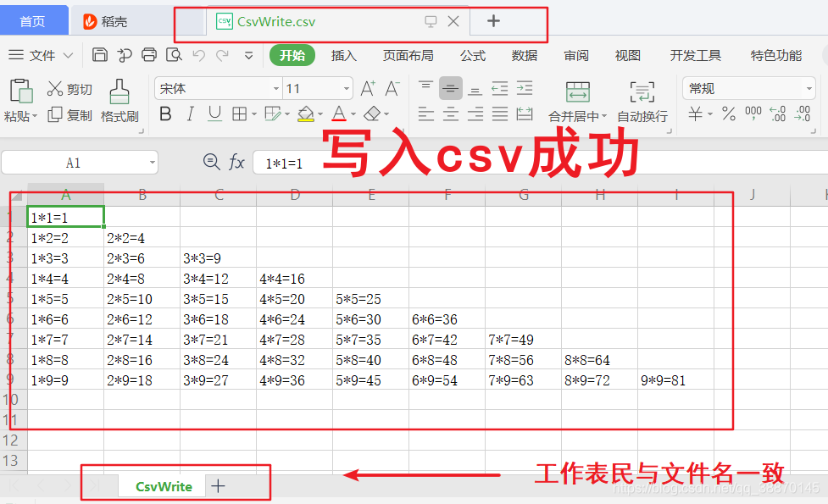This screenshot has width=828, height=504.
Task: Open the 宋体 font dropdown
Action: (x=275, y=87)
